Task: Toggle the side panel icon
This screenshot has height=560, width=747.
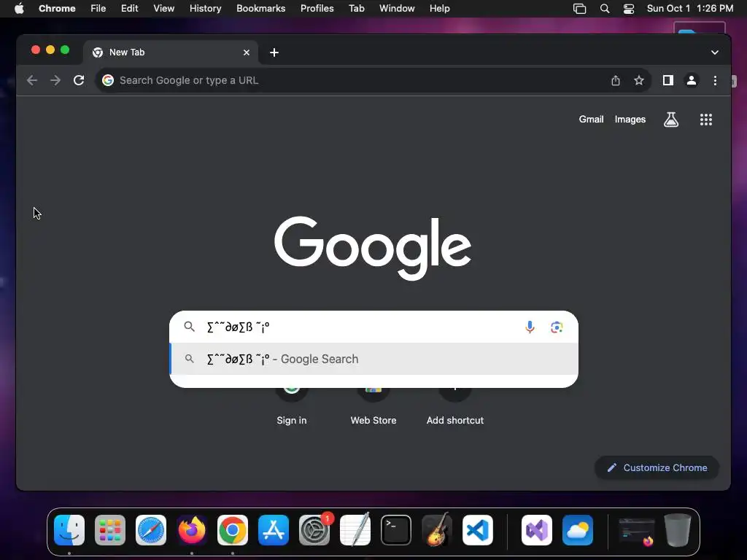Action: point(668,80)
